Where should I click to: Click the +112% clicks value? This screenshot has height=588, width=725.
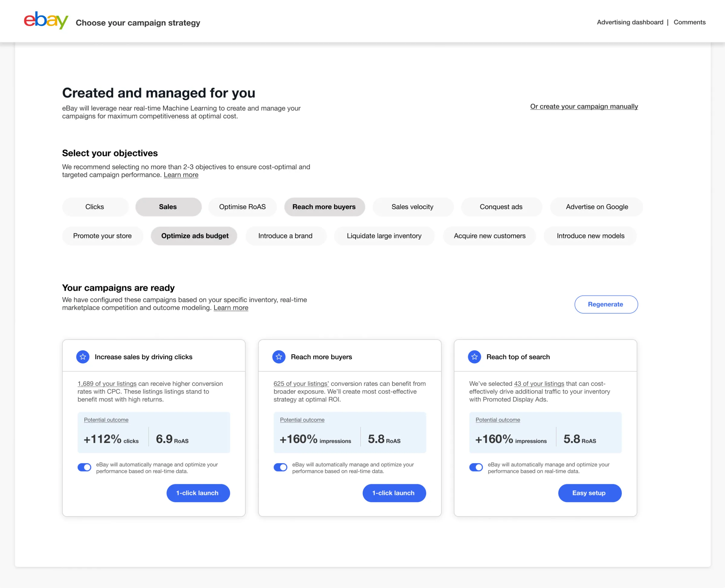pos(111,439)
